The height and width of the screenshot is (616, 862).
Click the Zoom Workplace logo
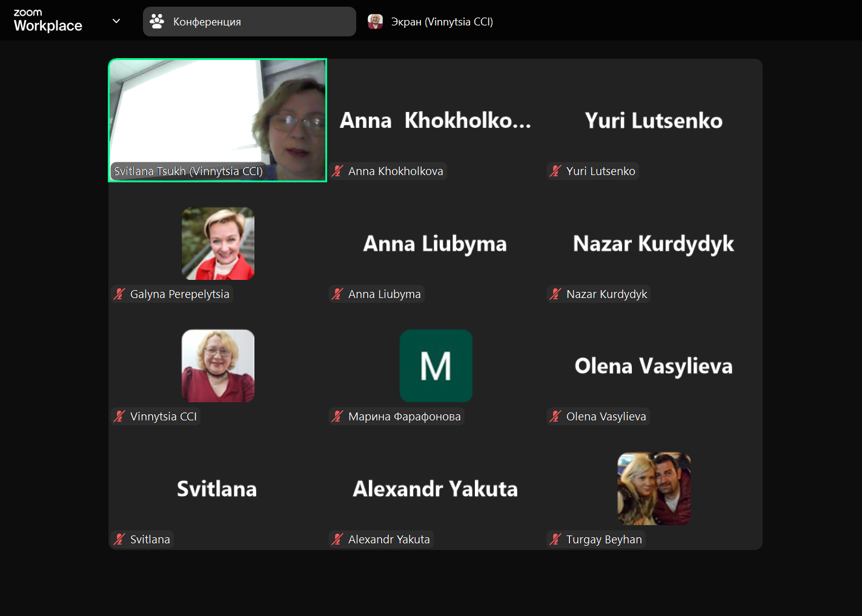[48, 21]
